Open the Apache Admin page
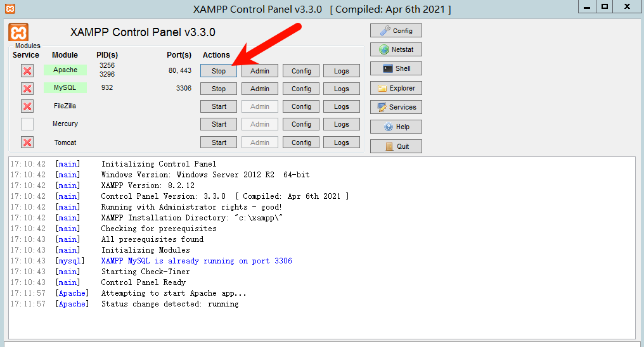644x347 pixels. click(260, 71)
